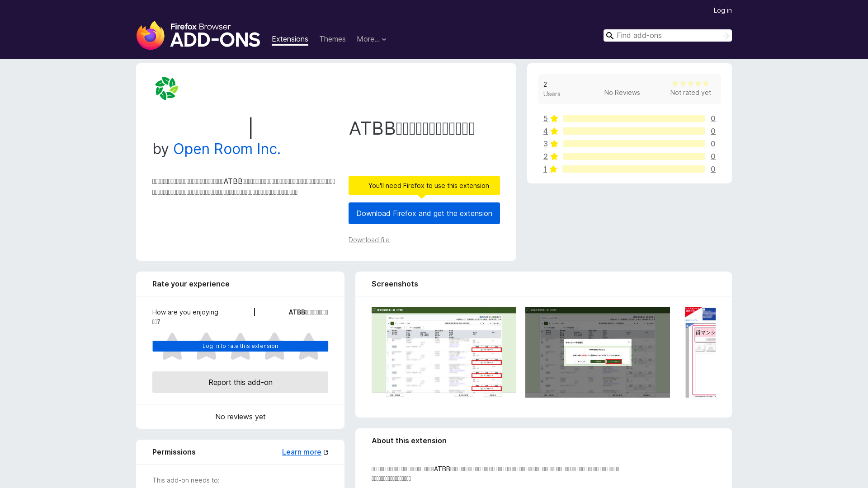Expand the More… dropdown menu
The image size is (868, 488).
coord(372,39)
